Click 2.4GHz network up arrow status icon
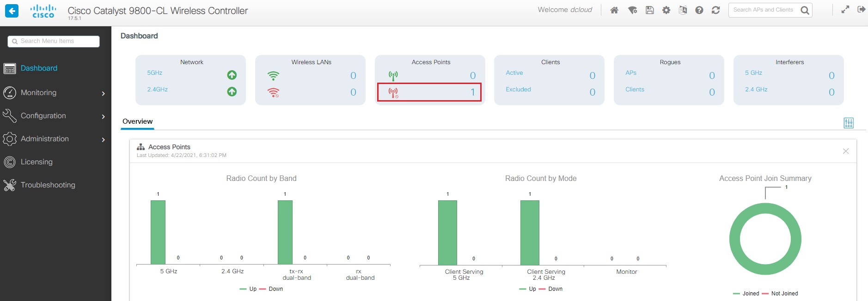Screen dimensions: 868x301 tap(232, 91)
